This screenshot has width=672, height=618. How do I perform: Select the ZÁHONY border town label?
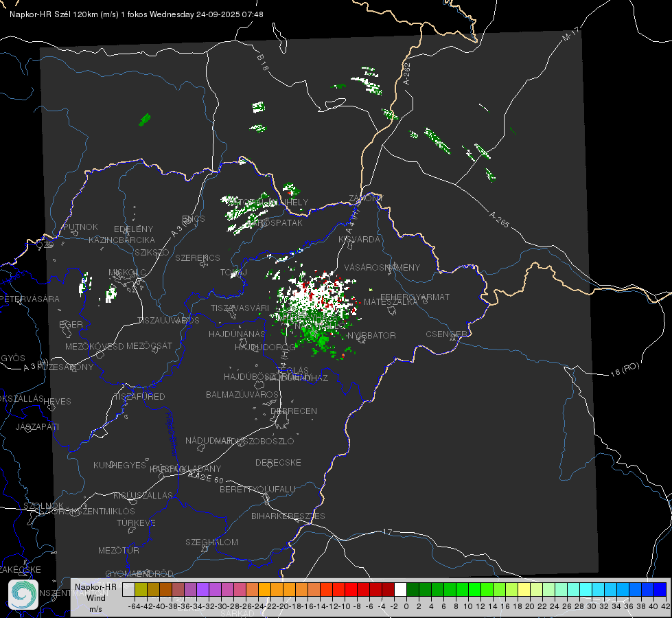(x=366, y=198)
